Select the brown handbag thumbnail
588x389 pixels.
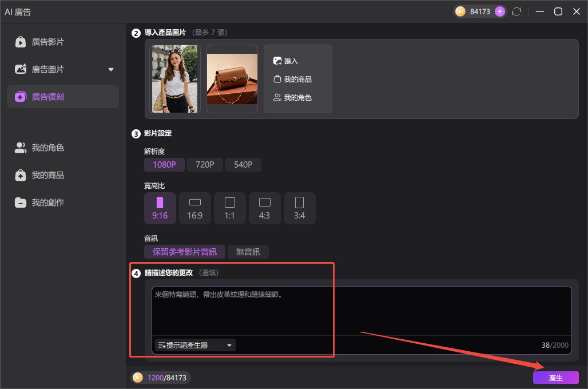(x=232, y=79)
